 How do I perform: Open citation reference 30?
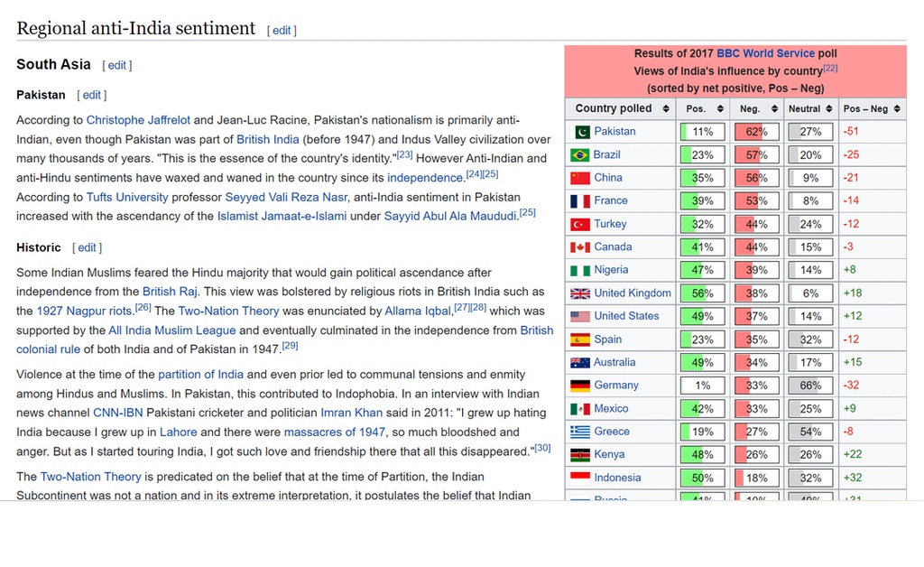click(x=541, y=448)
